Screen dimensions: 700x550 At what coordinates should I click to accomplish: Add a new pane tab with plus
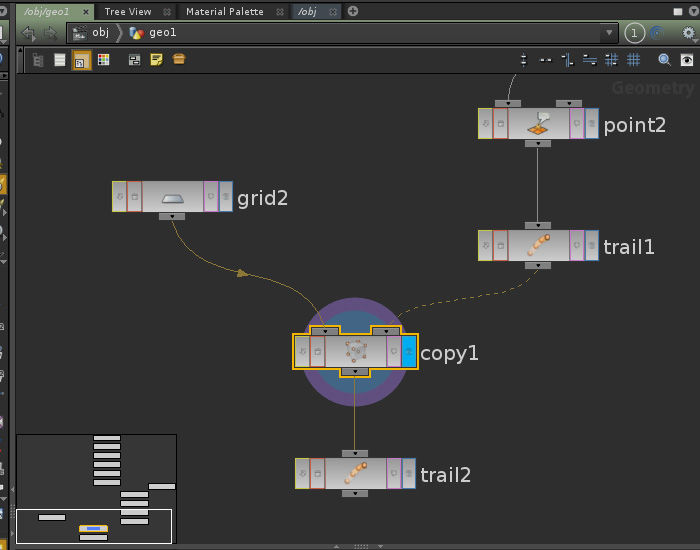[x=353, y=12]
